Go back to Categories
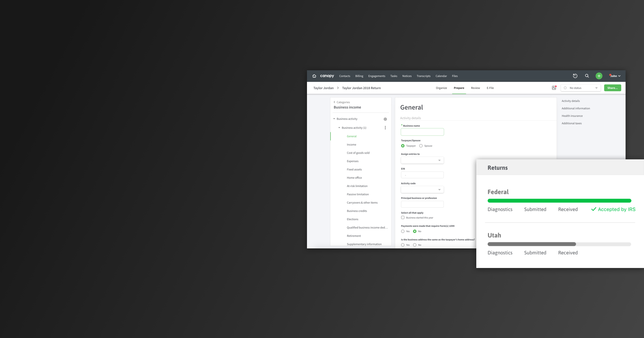Viewport: 644px width, 338px height. 342,102
